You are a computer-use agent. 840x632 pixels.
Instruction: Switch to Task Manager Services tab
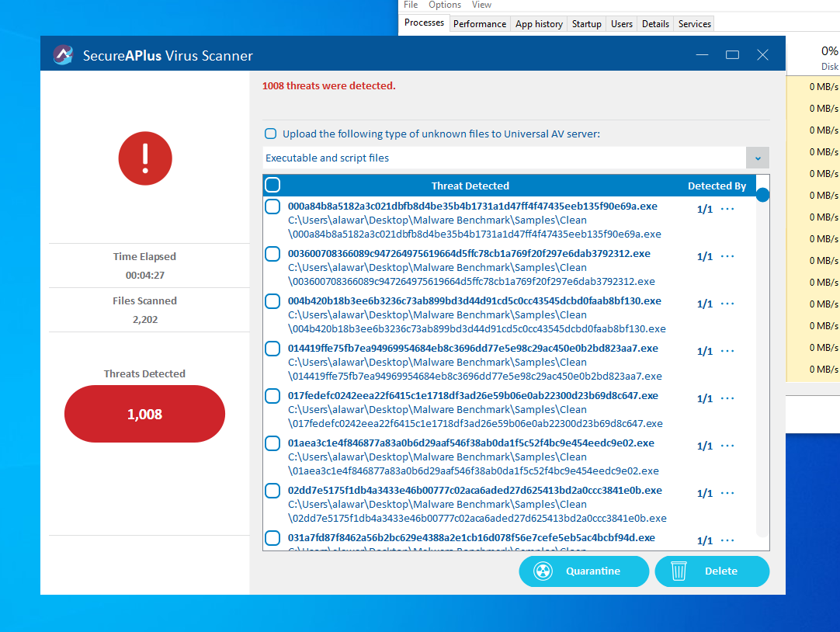tap(694, 24)
